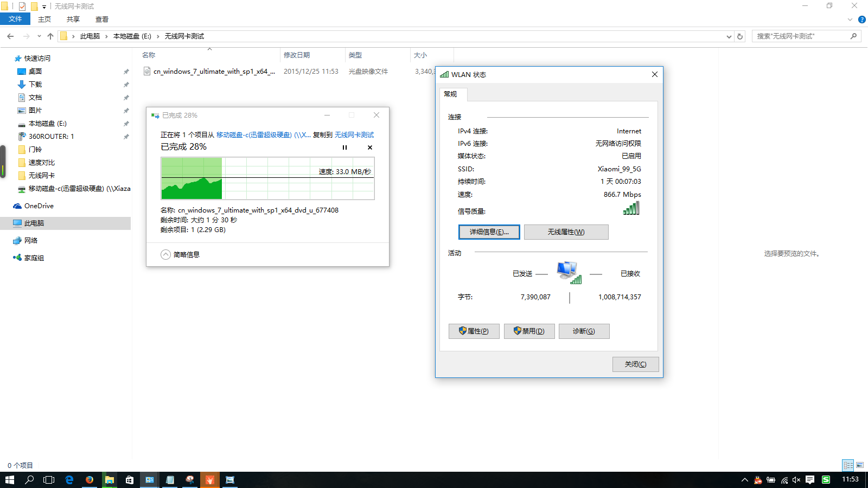This screenshot has width=868, height=488.
Task: Refresh the current folder
Action: coord(740,36)
